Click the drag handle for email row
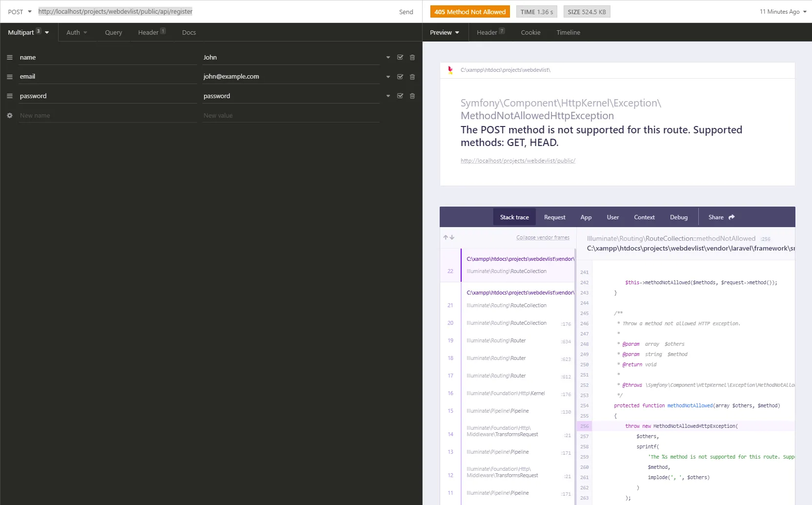This screenshot has width=812, height=505. click(9, 77)
